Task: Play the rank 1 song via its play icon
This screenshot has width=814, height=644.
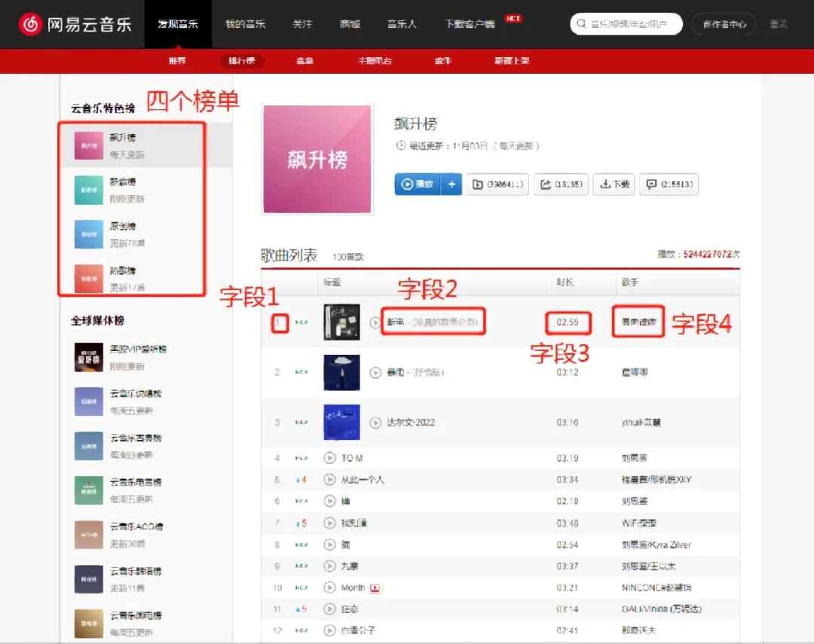Action: click(x=375, y=322)
